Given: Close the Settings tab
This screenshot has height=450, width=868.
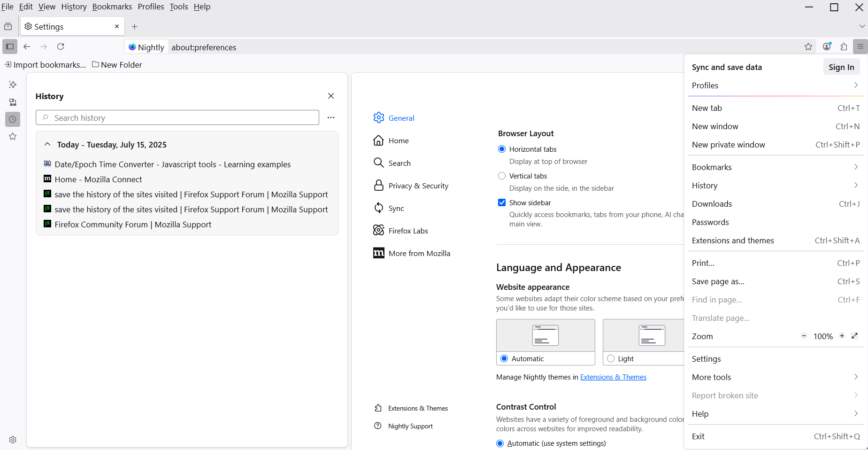Looking at the screenshot, I should (117, 26).
